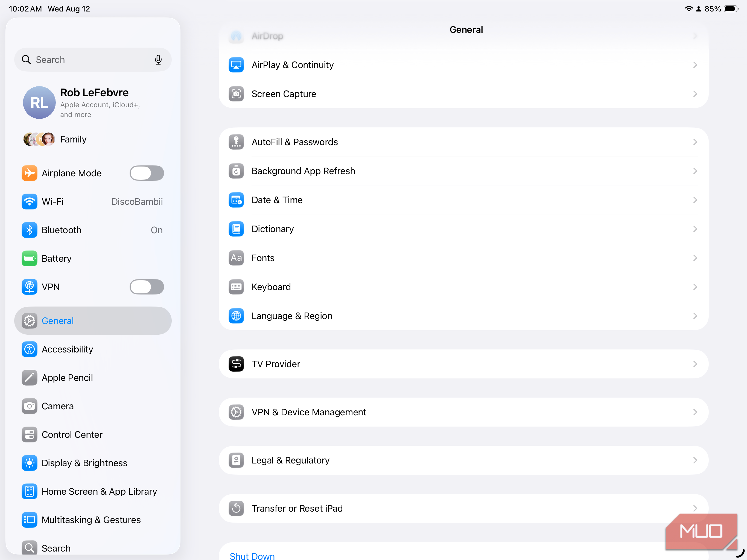
Task: Open Language & Region via its chevron
Action: tap(695, 316)
